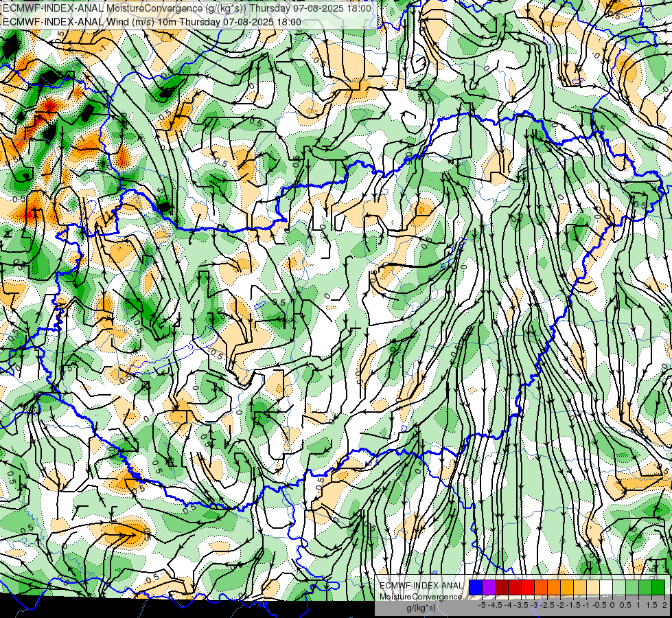The image size is (672, 618).
Task: Select the orange swatch between -2.5 and -2
Action: 554,588
